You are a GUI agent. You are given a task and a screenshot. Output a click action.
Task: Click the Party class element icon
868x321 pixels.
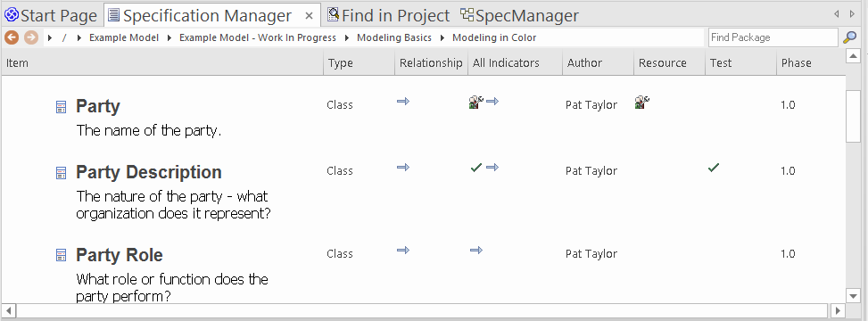pos(62,107)
